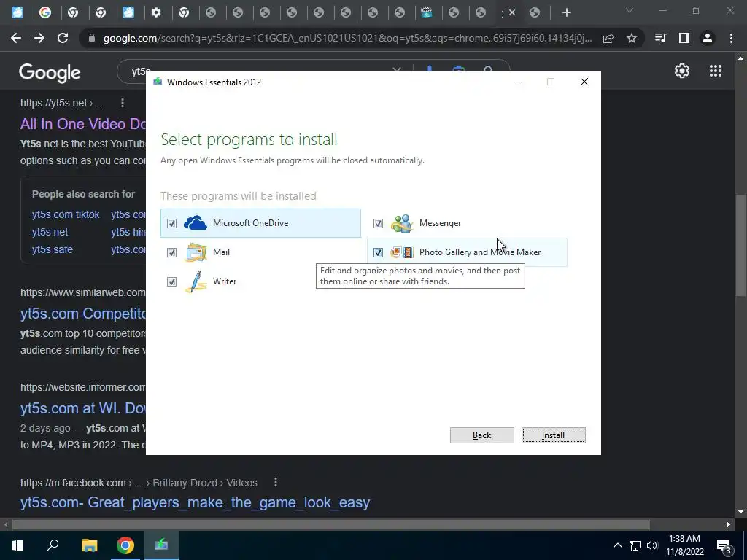Toggle the Writer checkbox
The image size is (747, 560).
coord(171,282)
